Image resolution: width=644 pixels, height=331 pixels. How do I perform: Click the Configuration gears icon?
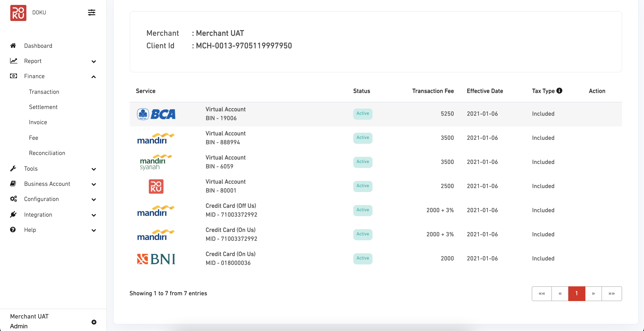pyautogui.click(x=13, y=199)
